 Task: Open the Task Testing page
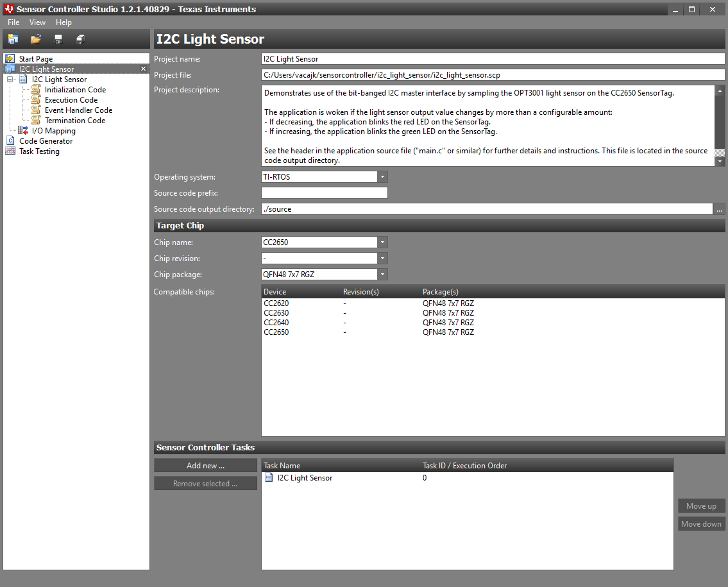39,151
